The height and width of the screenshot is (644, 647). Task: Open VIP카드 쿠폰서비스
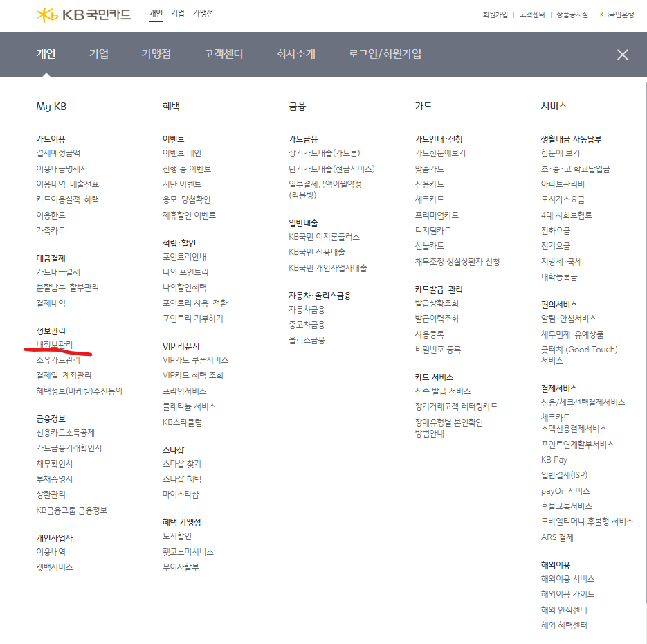(195, 360)
